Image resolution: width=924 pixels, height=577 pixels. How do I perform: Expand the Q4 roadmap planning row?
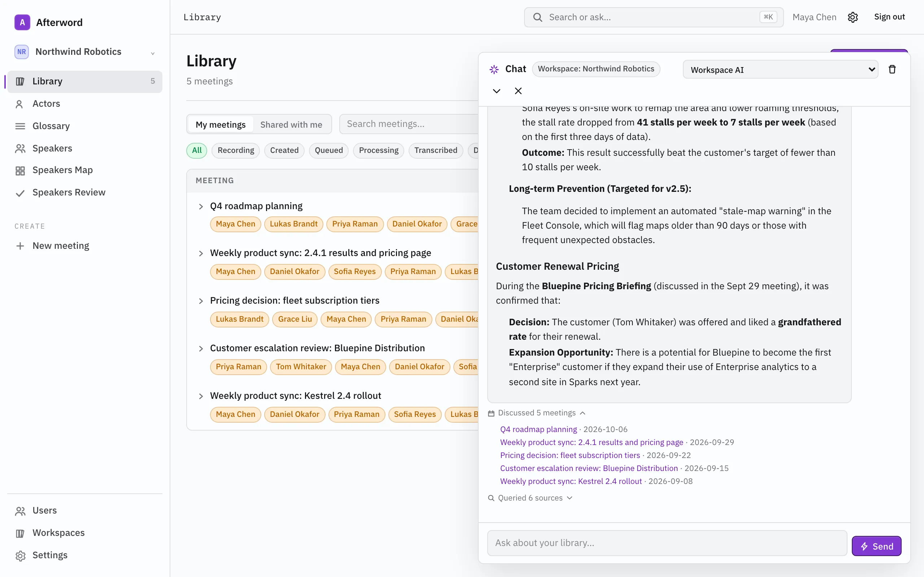coord(201,206)
